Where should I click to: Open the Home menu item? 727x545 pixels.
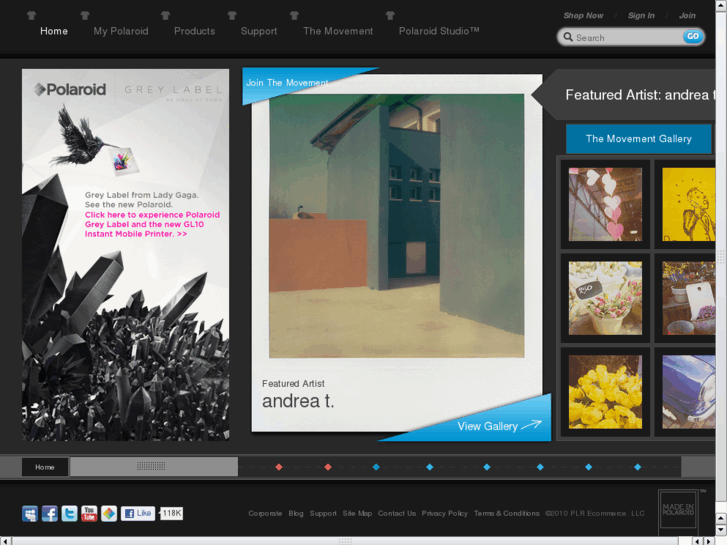click(54, 31)
